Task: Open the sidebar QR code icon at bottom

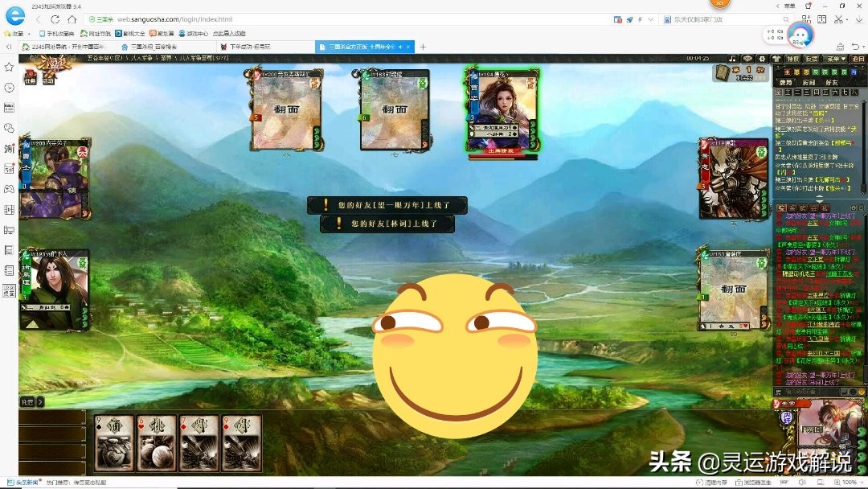Action: 9,290
